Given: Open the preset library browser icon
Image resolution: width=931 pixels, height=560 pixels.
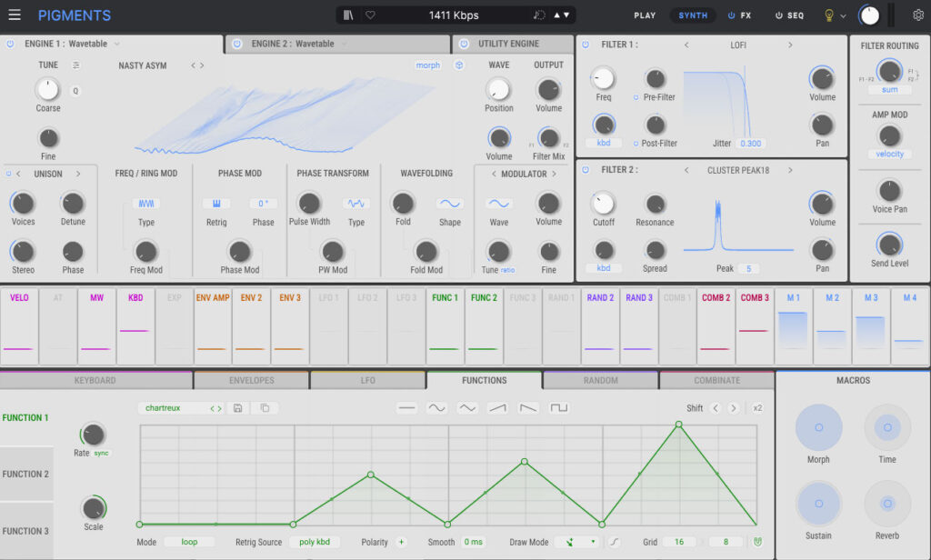Looking at the screenshot, I should (x=348, y=15).
